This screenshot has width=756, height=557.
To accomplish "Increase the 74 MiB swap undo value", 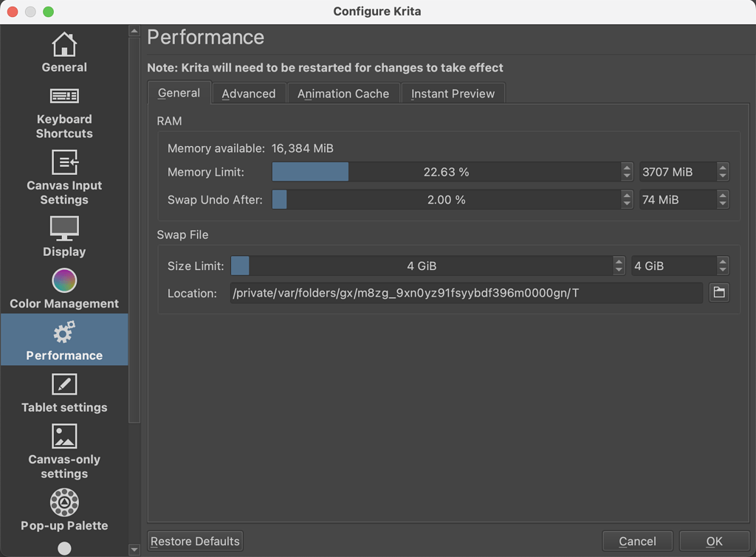I will (x=722, y=195).
